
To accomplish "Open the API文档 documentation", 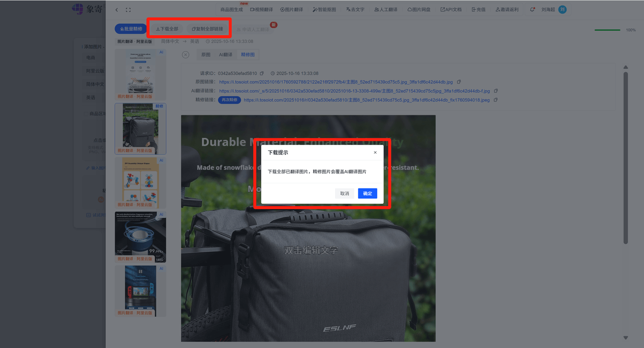I will tap(450, 9).
